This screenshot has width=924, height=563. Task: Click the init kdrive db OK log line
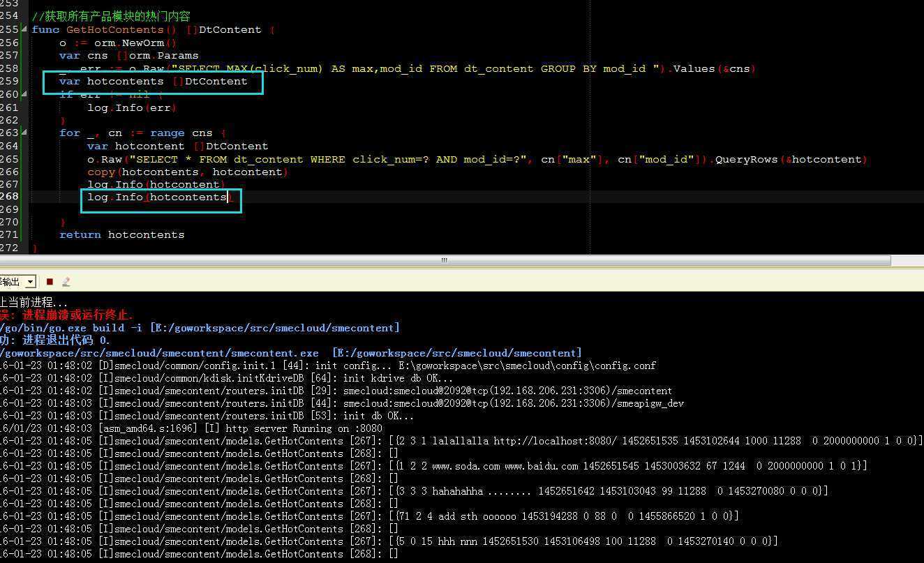226,378
